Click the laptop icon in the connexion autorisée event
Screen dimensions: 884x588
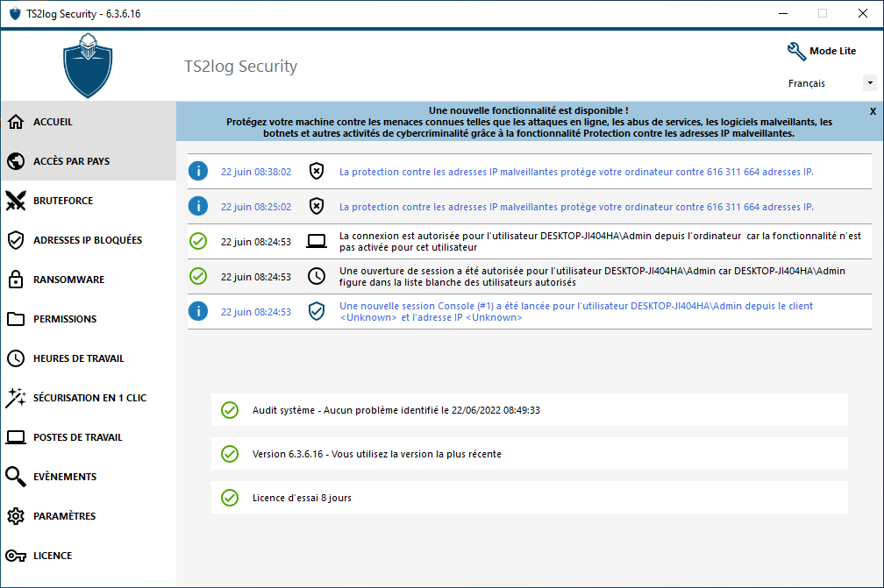tap(317, 242)
